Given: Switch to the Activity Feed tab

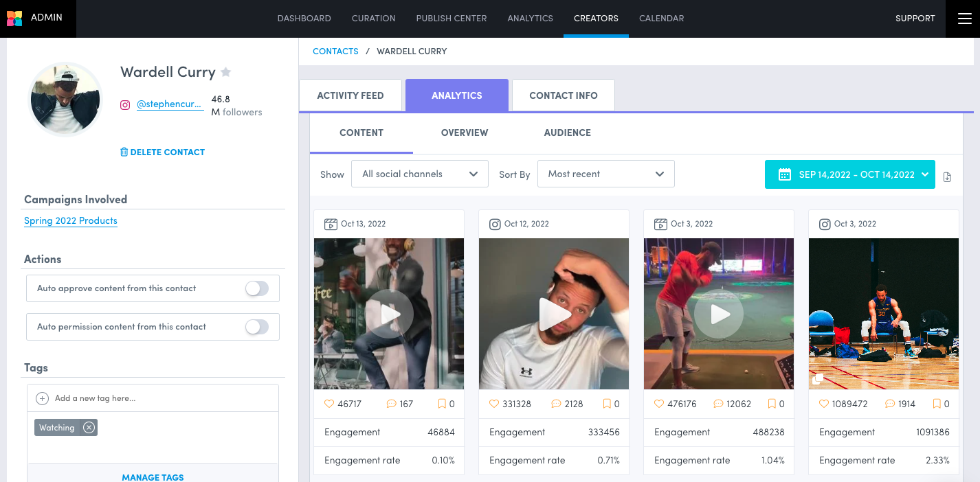Looking at the screenshot, I should pyautogui.click(x=350, y=95).
